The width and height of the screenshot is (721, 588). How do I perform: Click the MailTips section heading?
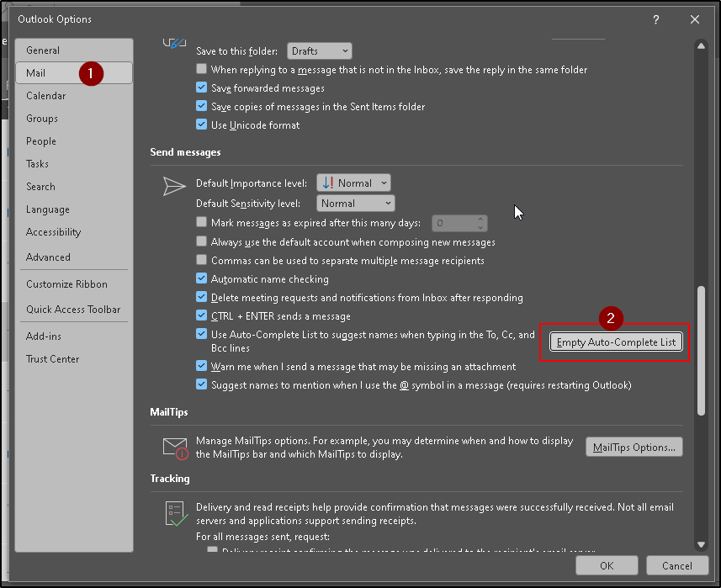tap(169, 412)
